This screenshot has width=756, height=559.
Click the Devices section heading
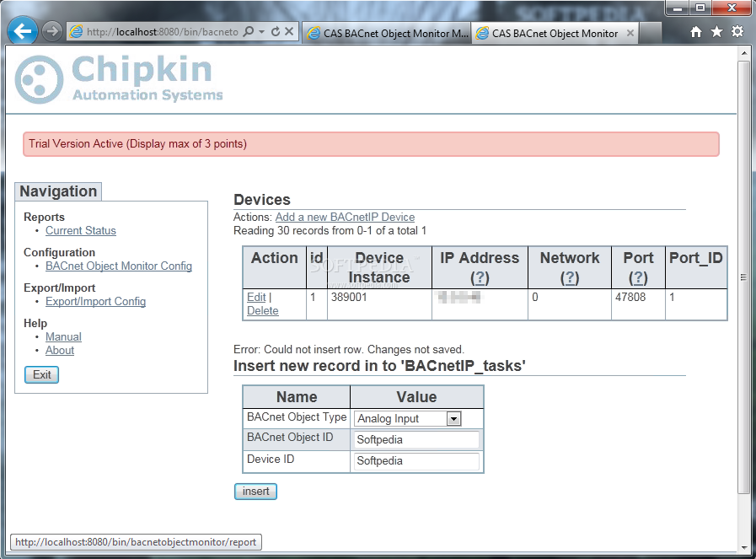(x=262, y=200)
